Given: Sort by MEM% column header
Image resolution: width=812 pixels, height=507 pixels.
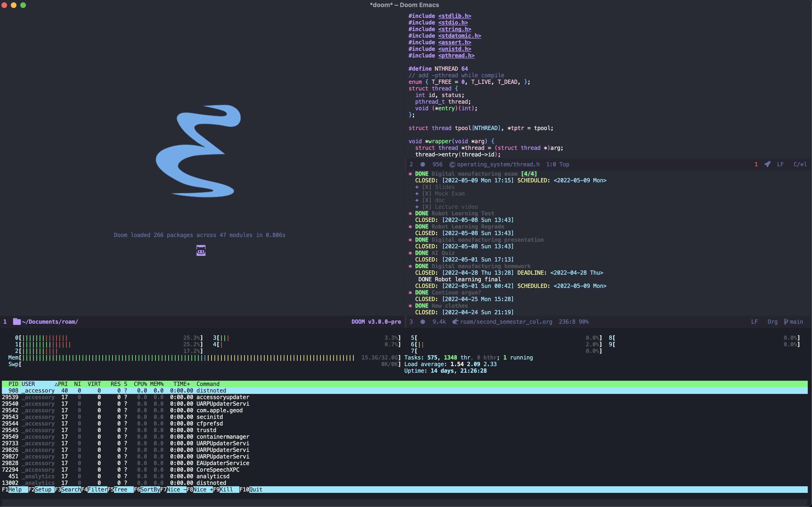Looking at the screenshot, I should (157, 384).
